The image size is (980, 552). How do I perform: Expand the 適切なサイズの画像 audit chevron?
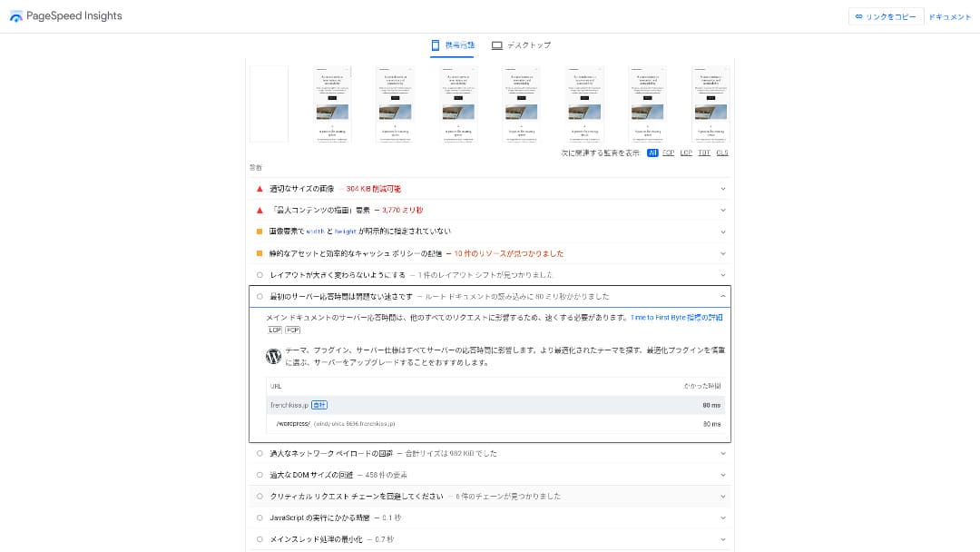click(723, 189)
